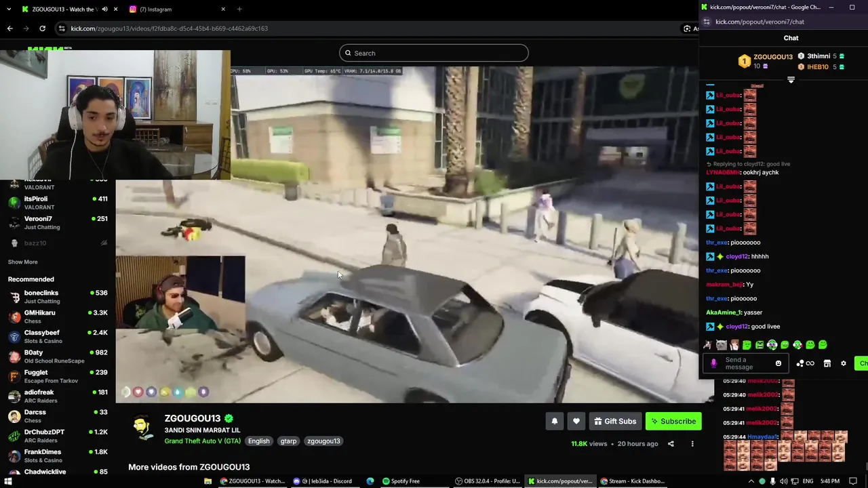Image resolution: width=868 pixels, height=488 pixels.
Task: Open the share icon next to 20 hours ago
Action: coord(671,444)
